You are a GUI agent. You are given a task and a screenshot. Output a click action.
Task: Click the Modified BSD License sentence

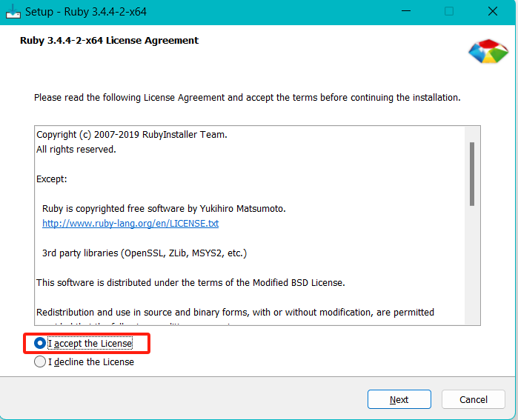click(x=190, y=283)
